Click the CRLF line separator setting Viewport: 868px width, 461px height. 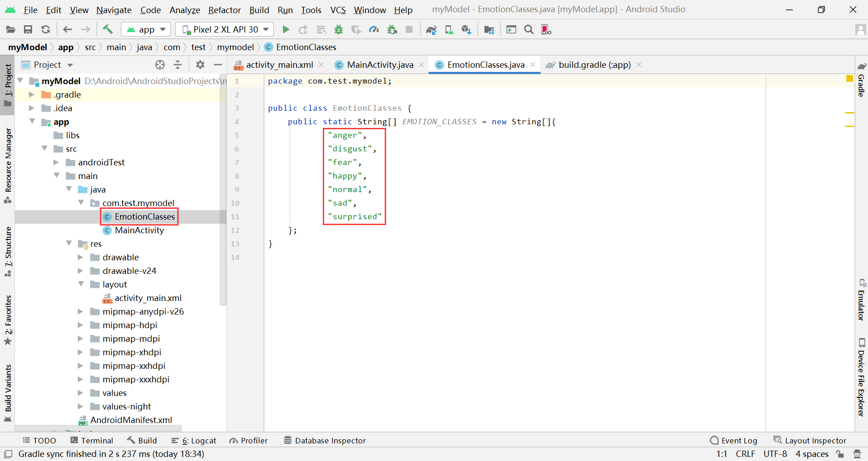pyautogui.click(x=745, y=454)
